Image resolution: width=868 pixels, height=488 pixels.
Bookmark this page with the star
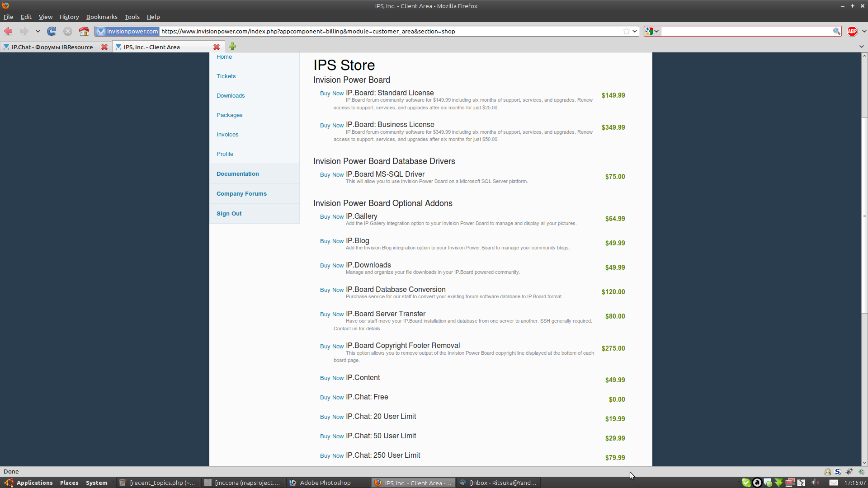coord(627,31)
